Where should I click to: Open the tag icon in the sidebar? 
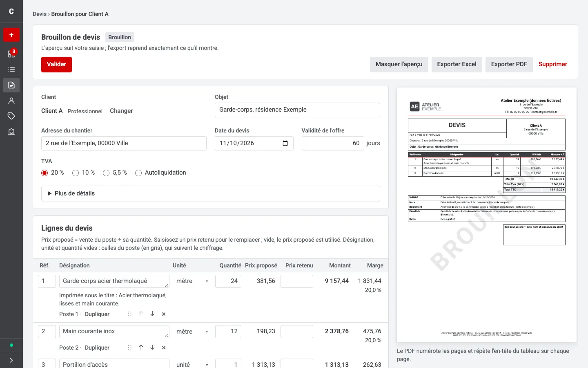(x=11, y=116)
